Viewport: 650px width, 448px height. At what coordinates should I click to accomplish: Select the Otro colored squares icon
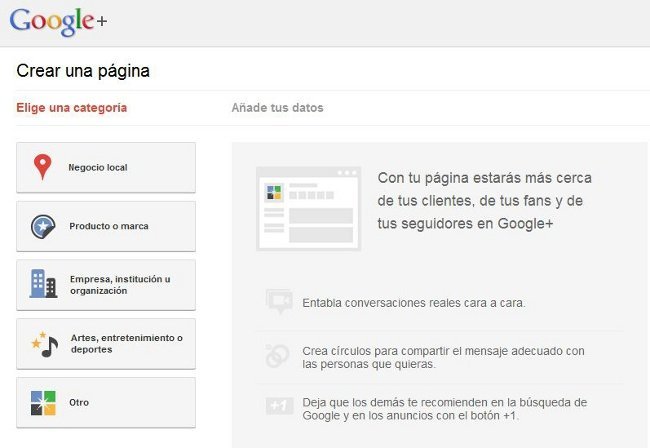click(x=43, y=402)
